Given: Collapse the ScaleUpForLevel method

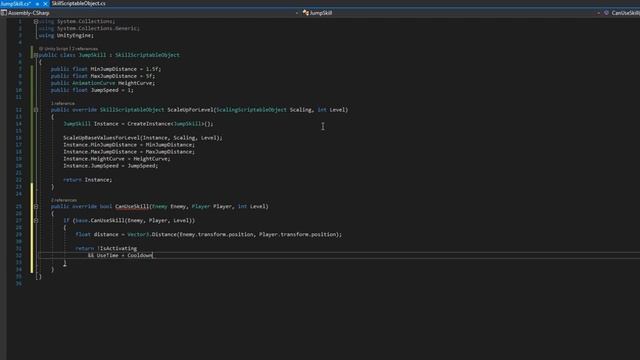Looking at the screenshot, I should [36, 110].
